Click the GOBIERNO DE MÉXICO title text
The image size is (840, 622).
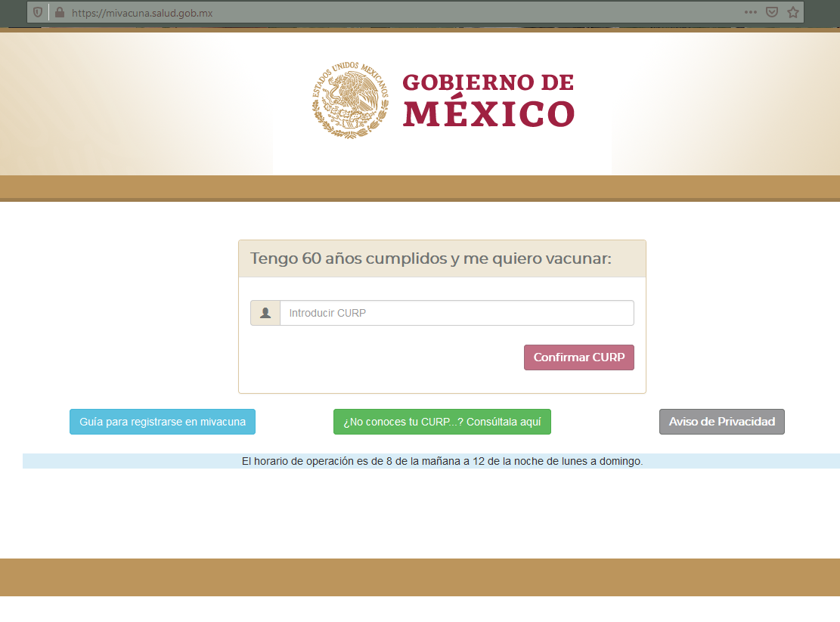[x=488, y=101]
